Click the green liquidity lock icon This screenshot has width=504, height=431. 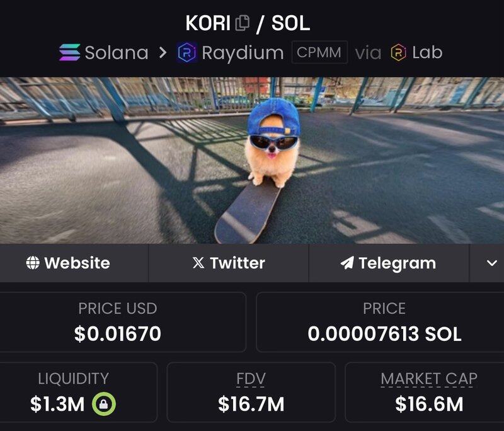coord(104,404)
